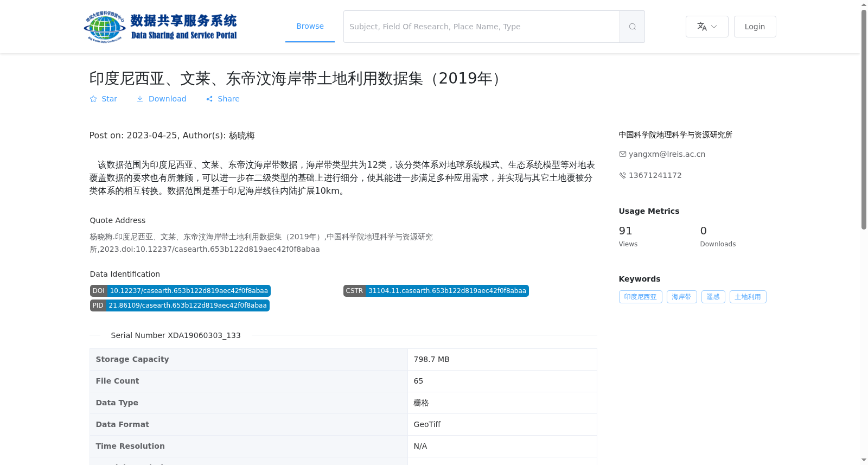Screen dimensions: 868x465
Task: Click the 0 Downloads metric
Action: tap(718, 236)
